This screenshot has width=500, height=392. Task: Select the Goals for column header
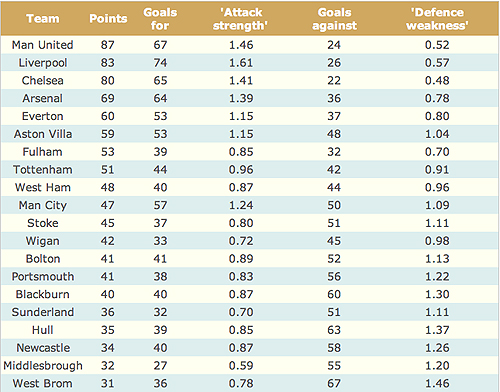160,19
